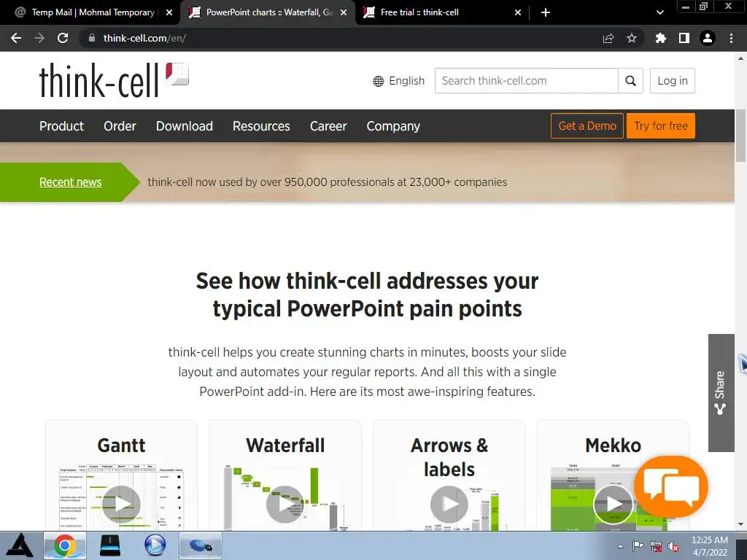Open the extensions puzzle icon
This screenshot has height=560, width=747.
pos(661,38)
